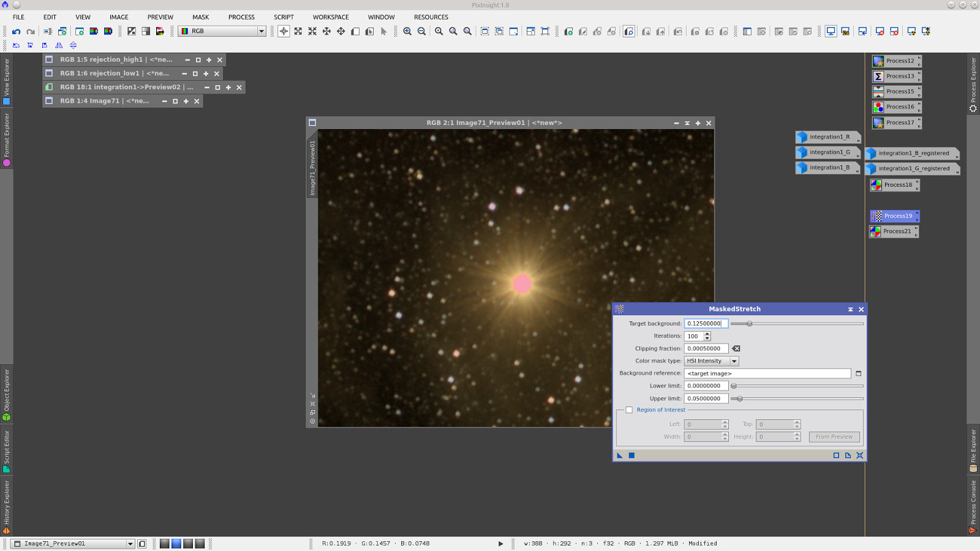Open the SCRIPT menu
Screen dimensions: 980x551
pos(284,17)
